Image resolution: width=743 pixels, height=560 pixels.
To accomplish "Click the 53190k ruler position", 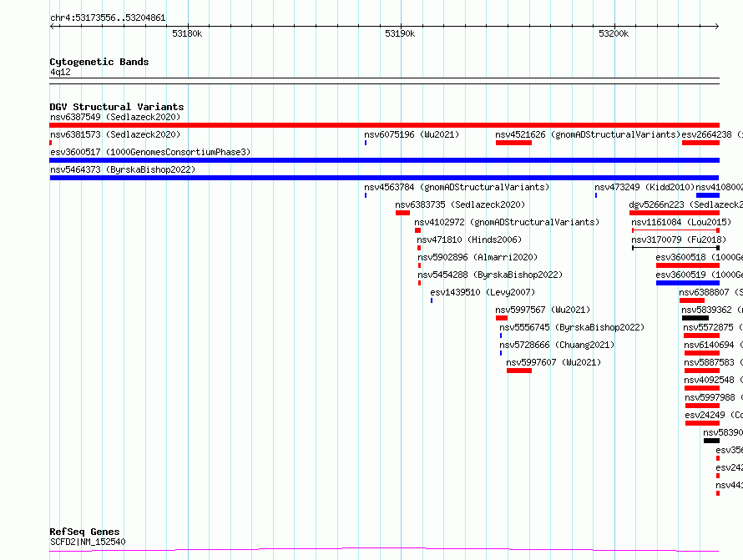I will pos(400,33).
